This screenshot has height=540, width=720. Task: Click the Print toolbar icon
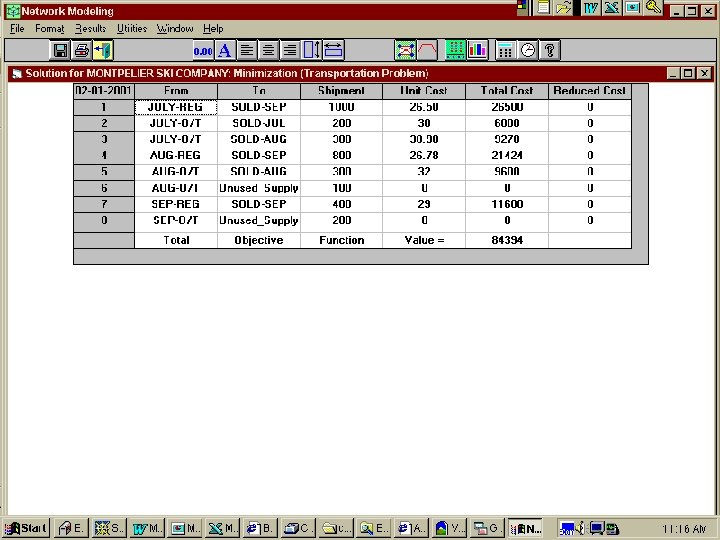[82, 50]
